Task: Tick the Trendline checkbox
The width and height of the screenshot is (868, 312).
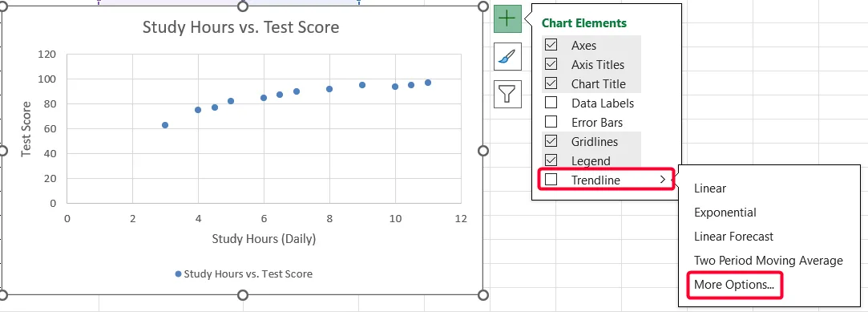Action: (551, 180)
